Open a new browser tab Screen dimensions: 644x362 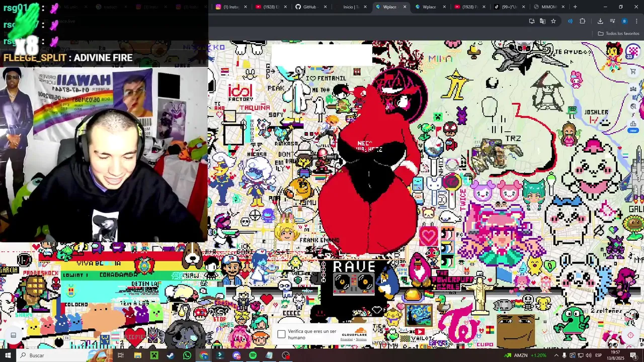click(x=575, y=7)
